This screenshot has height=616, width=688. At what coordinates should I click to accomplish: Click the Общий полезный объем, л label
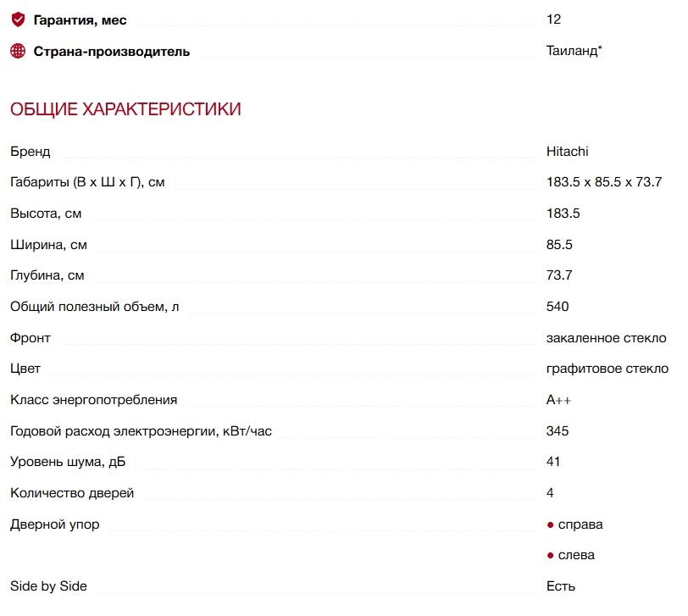click(x=94, y=306)
